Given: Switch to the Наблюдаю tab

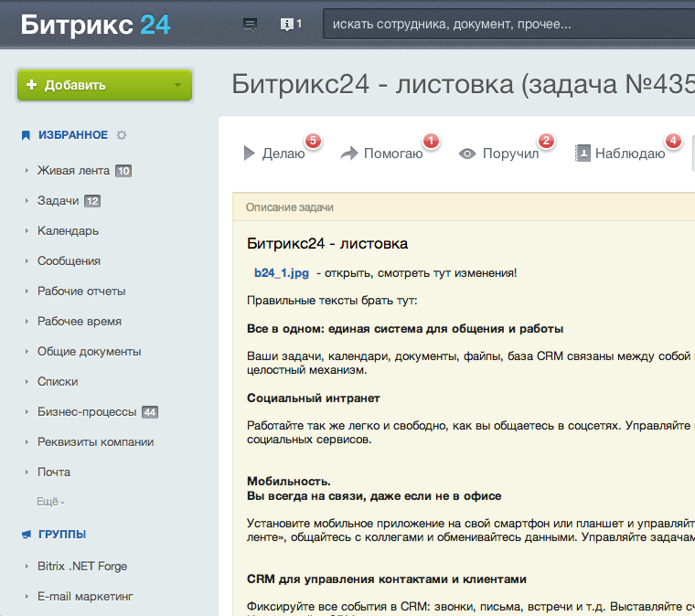Looking at the screenshot, I should click(630, 154).
